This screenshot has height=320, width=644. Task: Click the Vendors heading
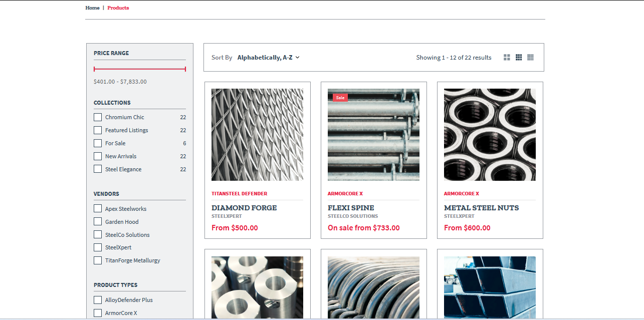click(106, 194)
